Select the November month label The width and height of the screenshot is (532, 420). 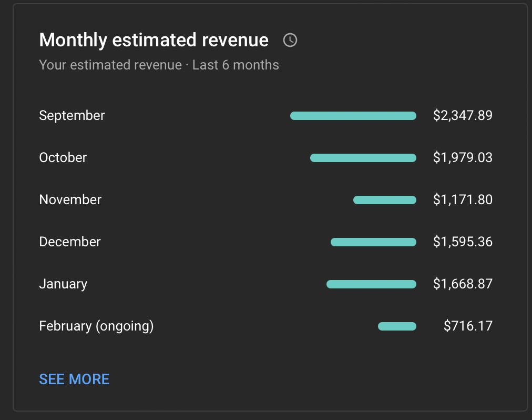[70, 200]
